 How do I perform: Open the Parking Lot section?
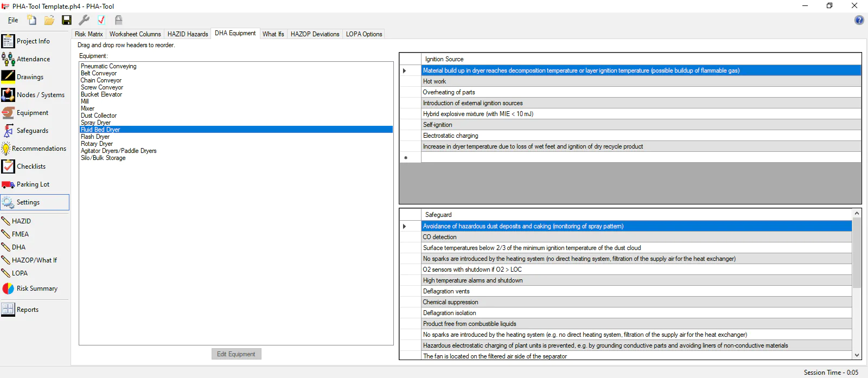coord(35,184)
